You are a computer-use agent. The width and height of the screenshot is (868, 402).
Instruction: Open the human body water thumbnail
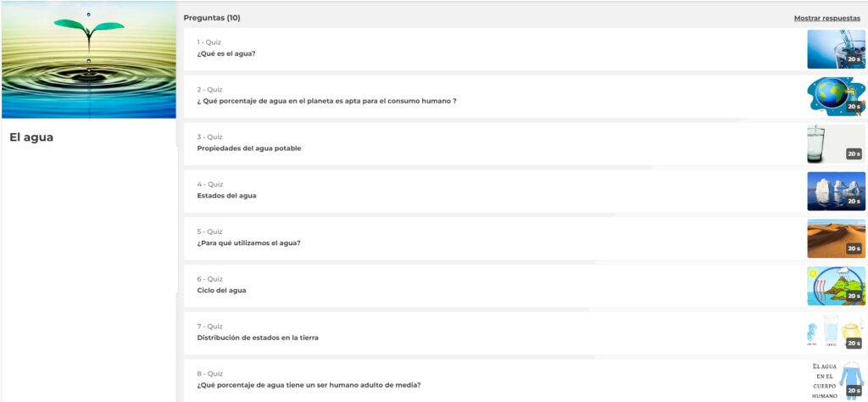point(835,380)
